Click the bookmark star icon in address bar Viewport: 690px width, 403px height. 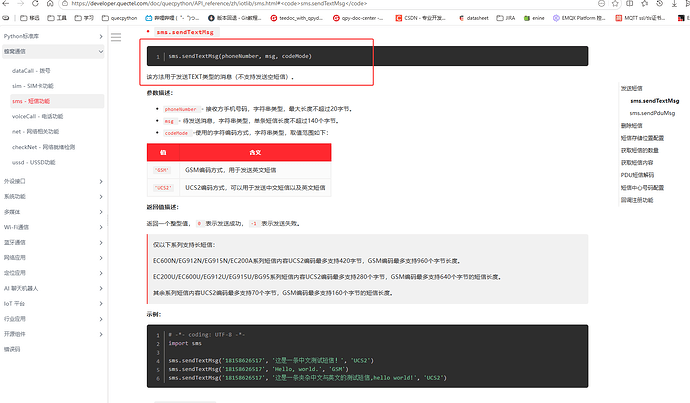coord(615,4)
